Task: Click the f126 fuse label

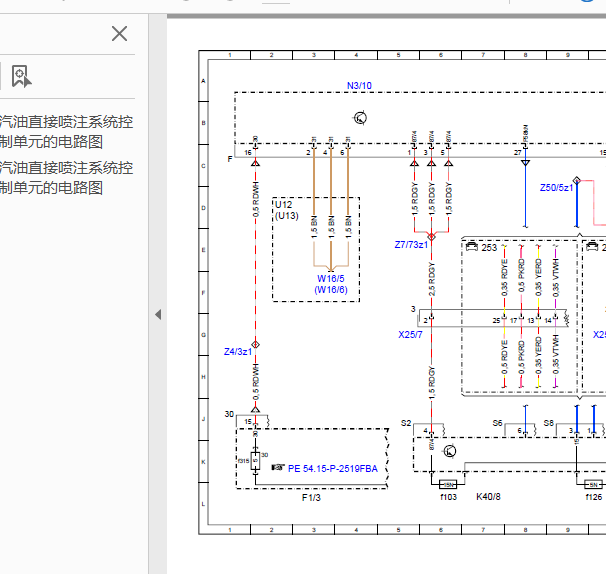Action: pyautogui.click(x=594, y=497)
